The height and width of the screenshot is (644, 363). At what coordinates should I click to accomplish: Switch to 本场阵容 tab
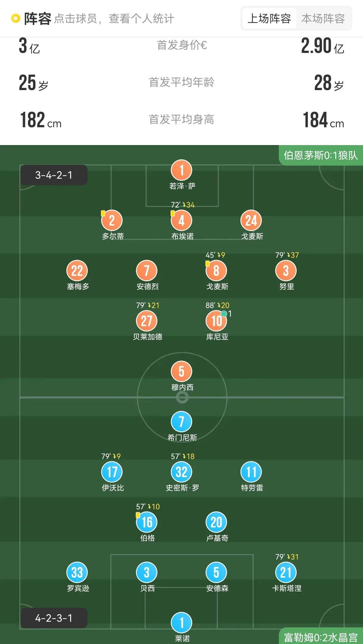point(323,18)
